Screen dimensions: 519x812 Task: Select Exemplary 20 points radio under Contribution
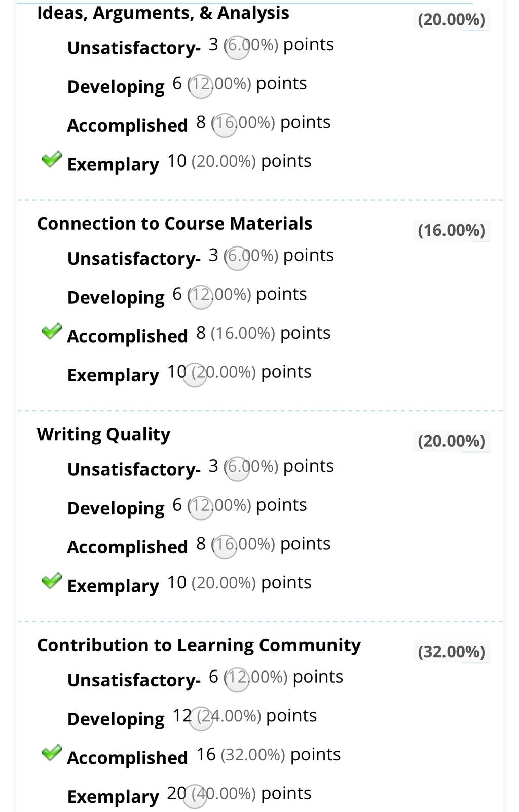point(195,797)
